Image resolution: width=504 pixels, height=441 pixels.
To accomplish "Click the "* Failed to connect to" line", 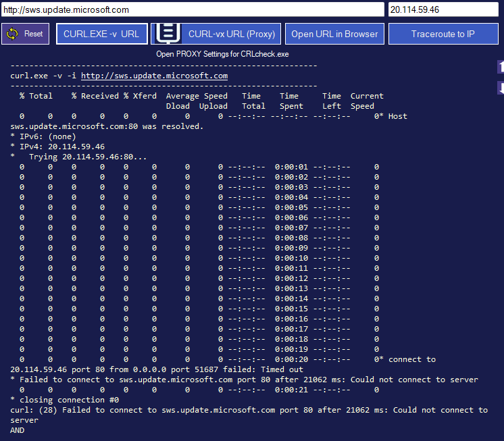I will (x=245, y=380).
